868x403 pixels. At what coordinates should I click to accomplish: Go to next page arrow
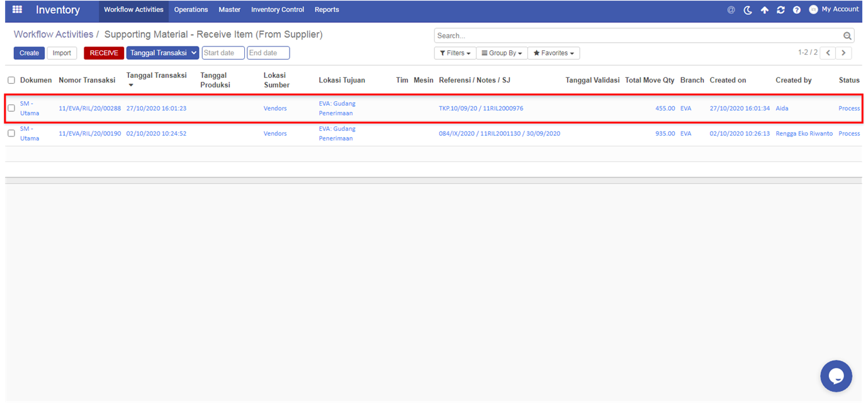point(843,53)
